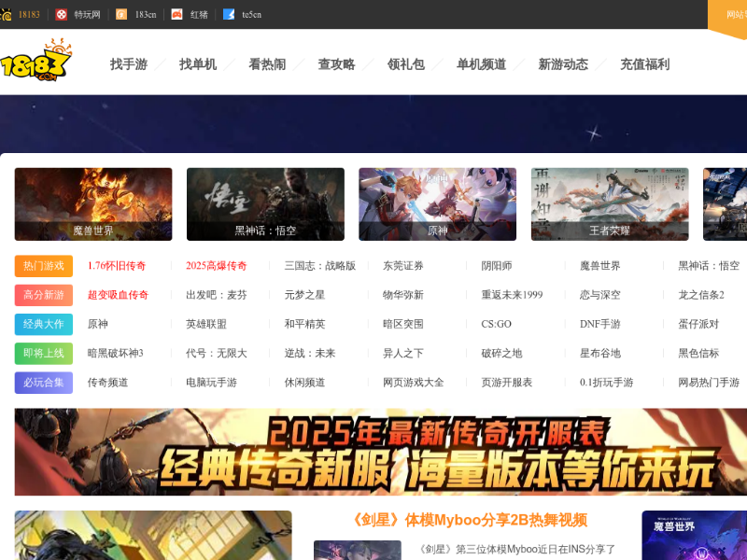Go to the 领礼包 section
The height and width of the screenshot is (560, 747).
pyautogui.click(x=405, y=64)
